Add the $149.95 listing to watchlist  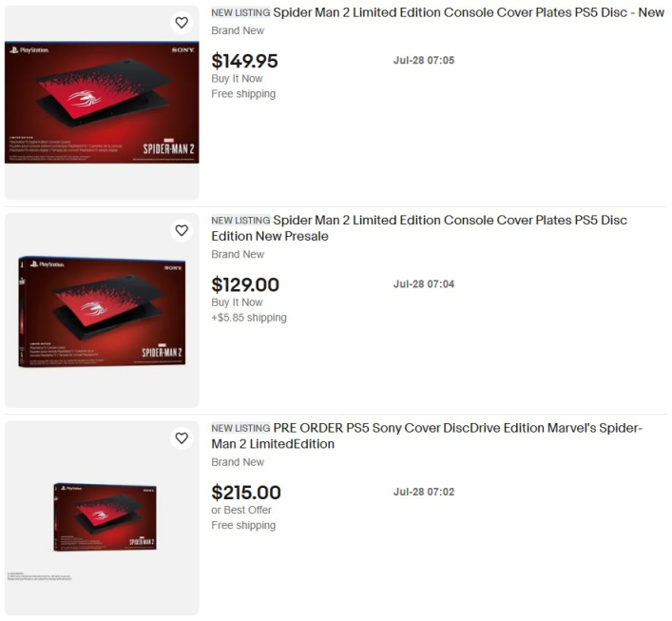182,23
